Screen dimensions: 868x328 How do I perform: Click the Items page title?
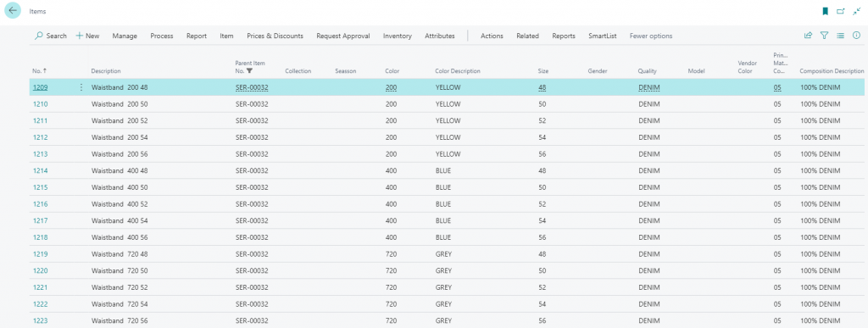click(37, 11)
